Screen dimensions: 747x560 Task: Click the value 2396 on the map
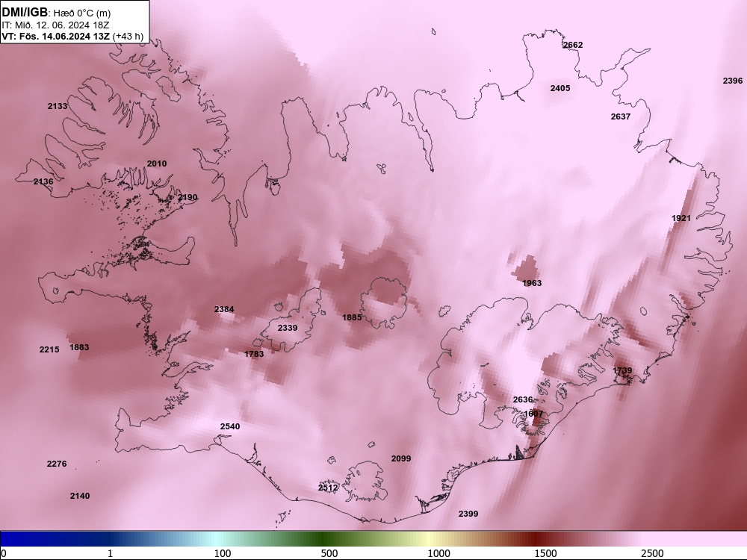pyautogui.click(x=733, y=81)
